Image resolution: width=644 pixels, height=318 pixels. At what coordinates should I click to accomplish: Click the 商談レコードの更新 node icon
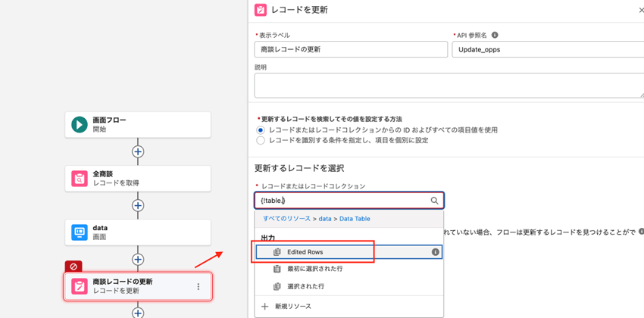click(80, 286)
